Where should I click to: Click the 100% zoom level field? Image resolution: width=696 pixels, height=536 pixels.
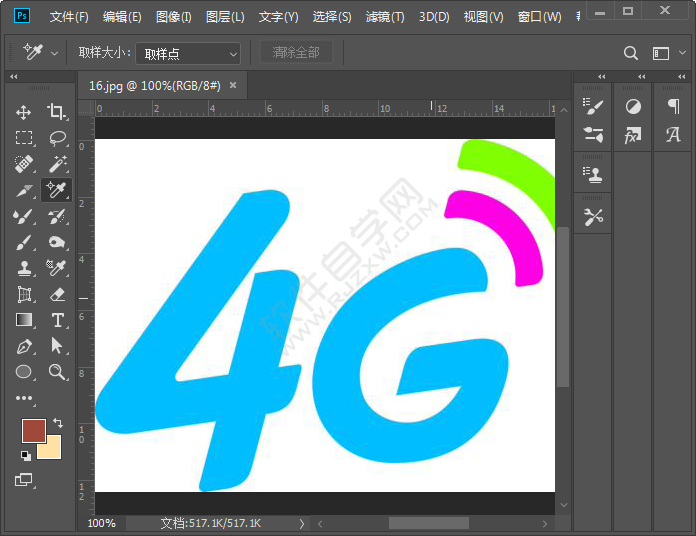(x=102, y=524)
